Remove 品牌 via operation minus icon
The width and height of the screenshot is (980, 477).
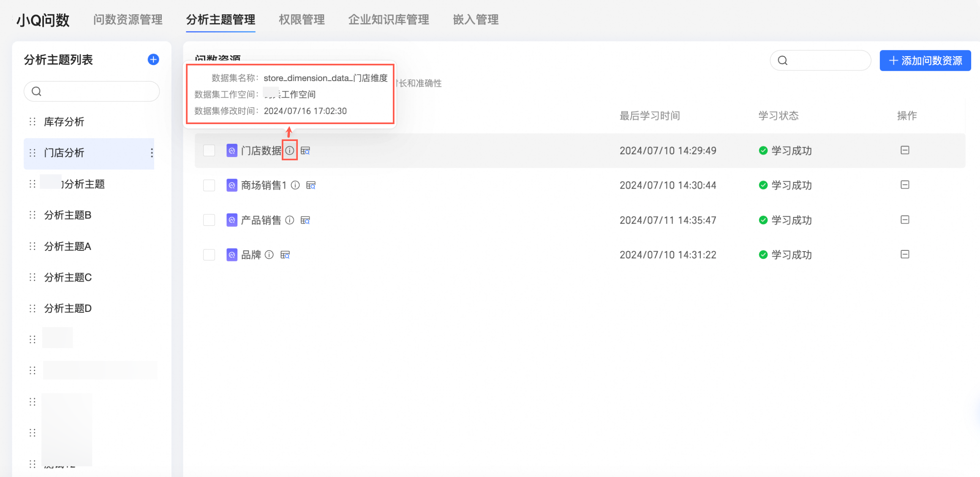(905, 255)
